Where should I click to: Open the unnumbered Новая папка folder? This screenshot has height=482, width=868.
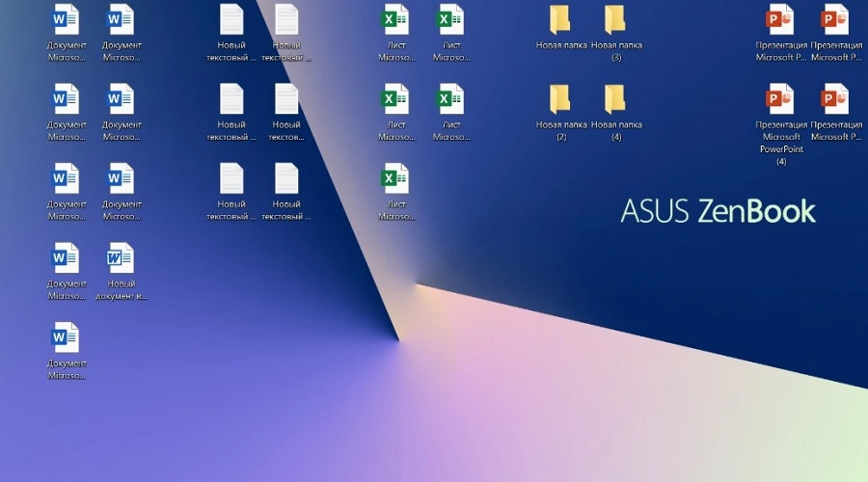point(560,28)
